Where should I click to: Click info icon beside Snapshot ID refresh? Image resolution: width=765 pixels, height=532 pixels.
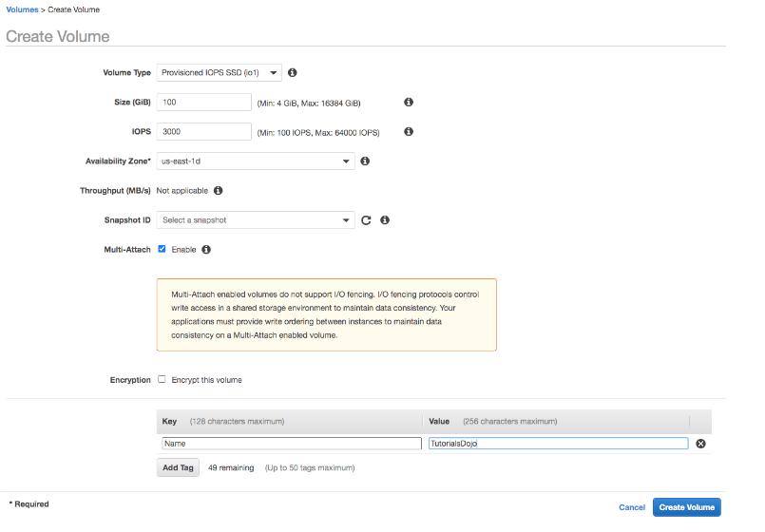385,220
